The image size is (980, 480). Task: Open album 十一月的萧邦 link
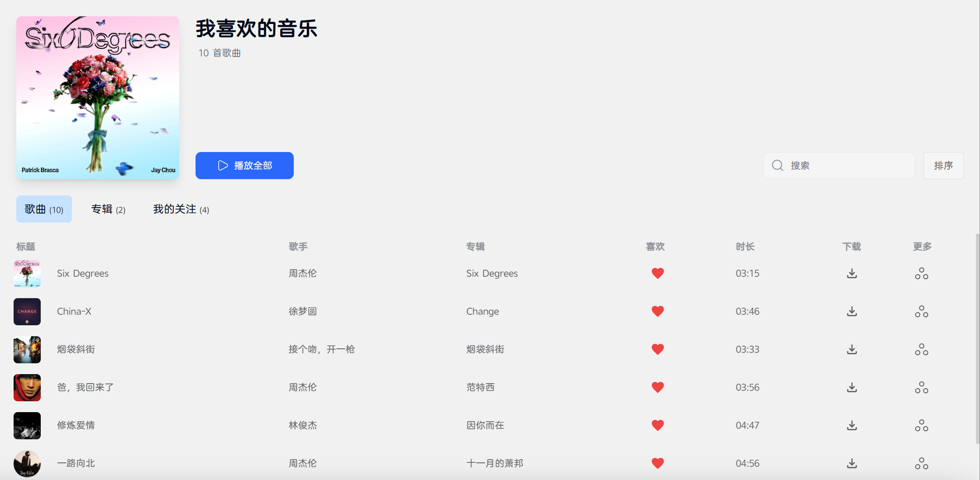click(x=494, y=463)
